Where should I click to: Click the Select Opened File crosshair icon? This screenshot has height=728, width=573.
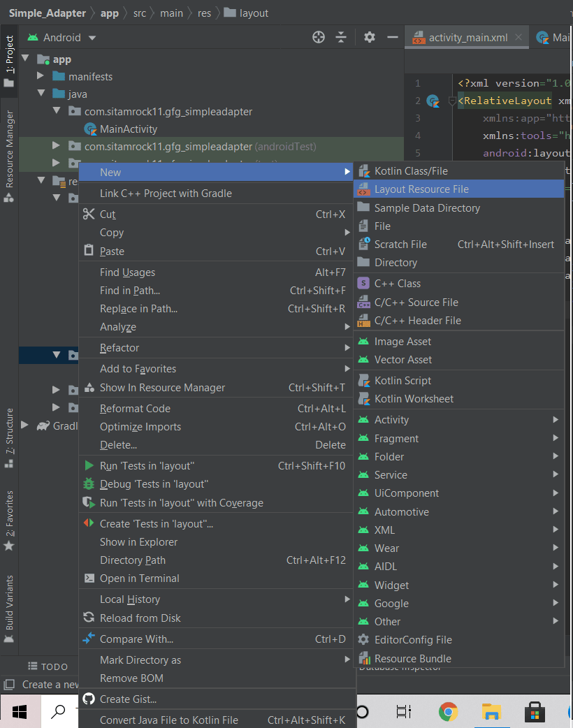[318, 37]
